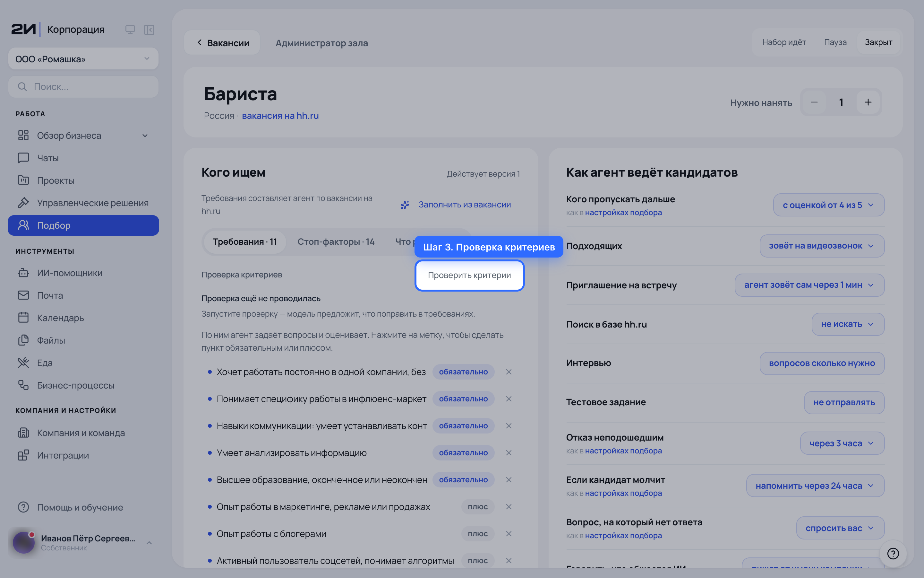The width and height of the screenshot is (924, 578).
Task: Expand user menu for Иванов Пётр Сергеевич
Action: tap(149, 543)
